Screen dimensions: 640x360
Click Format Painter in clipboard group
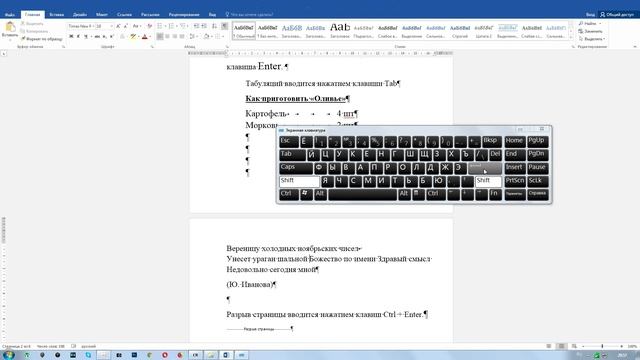(42, 39)
